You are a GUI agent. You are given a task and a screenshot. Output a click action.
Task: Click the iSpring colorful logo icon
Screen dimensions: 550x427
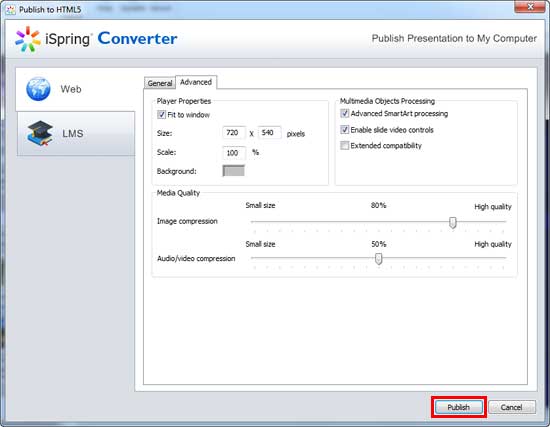click(27, 39)
